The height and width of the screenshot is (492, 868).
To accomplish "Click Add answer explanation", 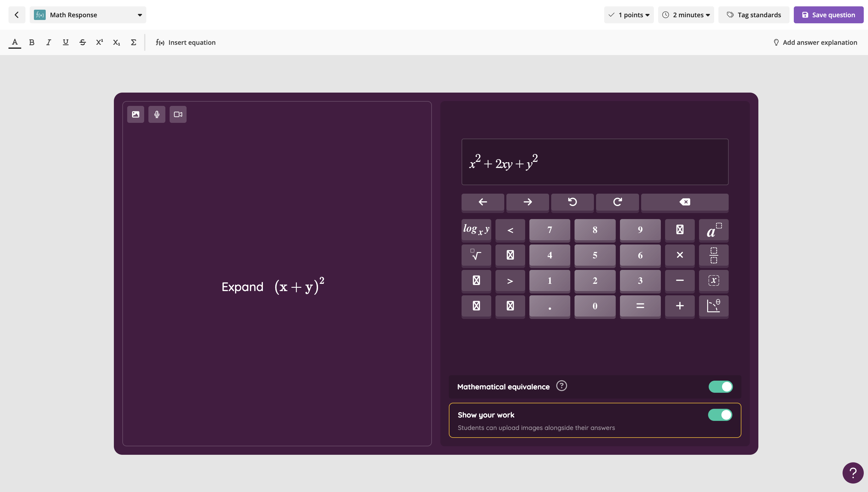I will (x=815, y=42).
